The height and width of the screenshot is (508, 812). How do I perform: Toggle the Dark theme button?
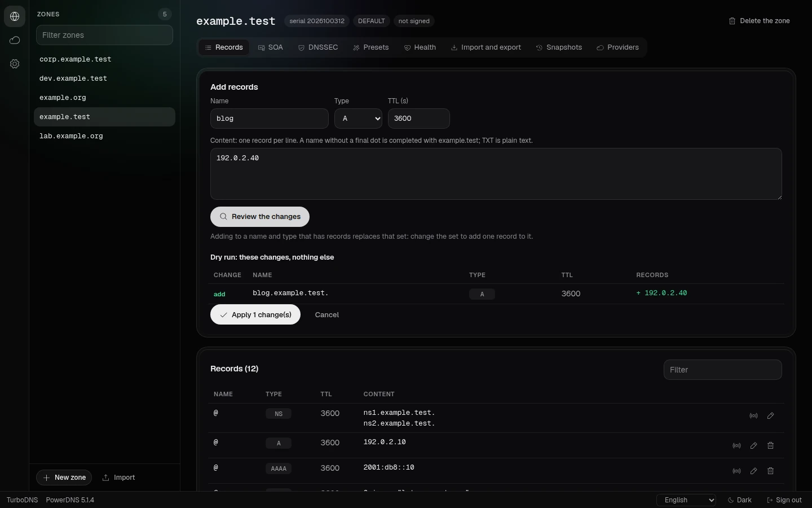(739, 500)
